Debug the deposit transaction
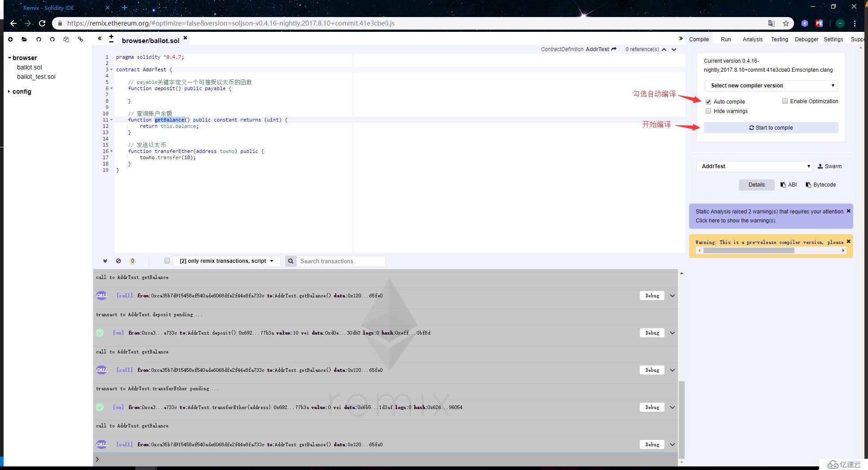The height and width of the screenshot is (470, 868). pyautogui.click(x=652, y=333)
